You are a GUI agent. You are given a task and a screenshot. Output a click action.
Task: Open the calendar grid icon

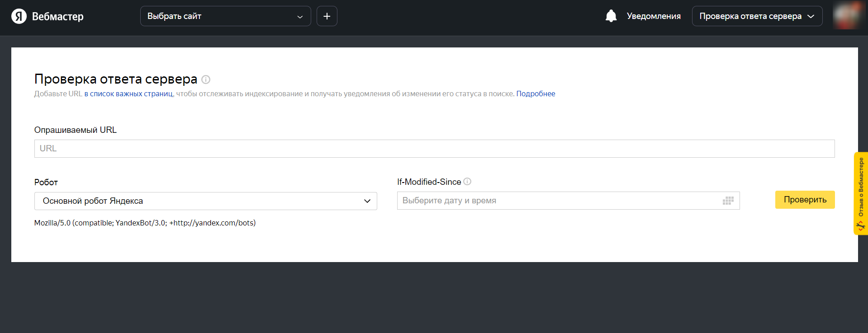(728, 201)
